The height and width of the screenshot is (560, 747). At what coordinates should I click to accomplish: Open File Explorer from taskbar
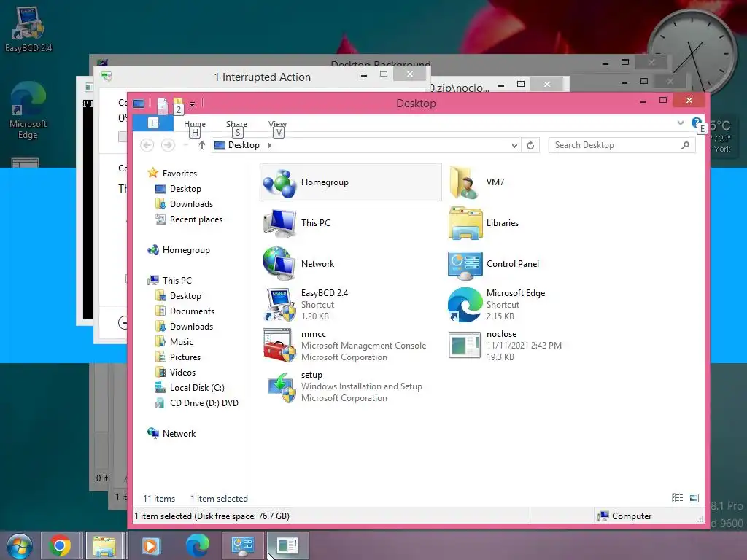pyautogui.click(x=104, y=545)
